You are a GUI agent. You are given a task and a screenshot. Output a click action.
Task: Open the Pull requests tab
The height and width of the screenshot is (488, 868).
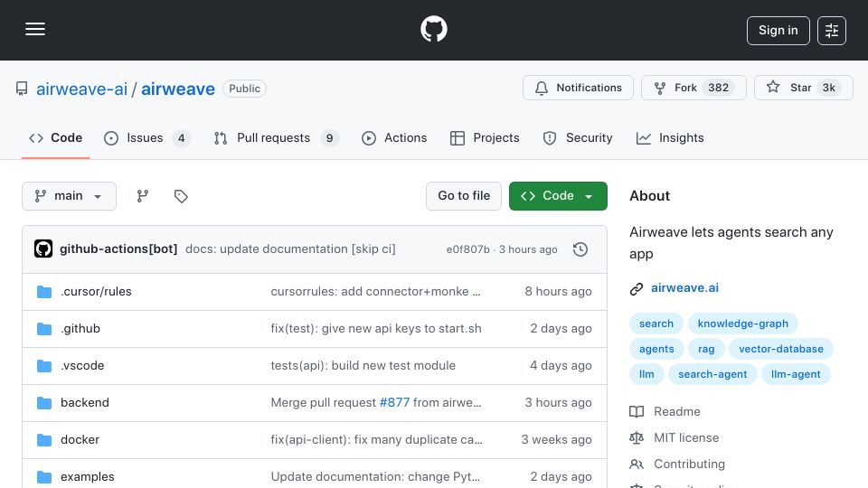click(x=276, y=137)
